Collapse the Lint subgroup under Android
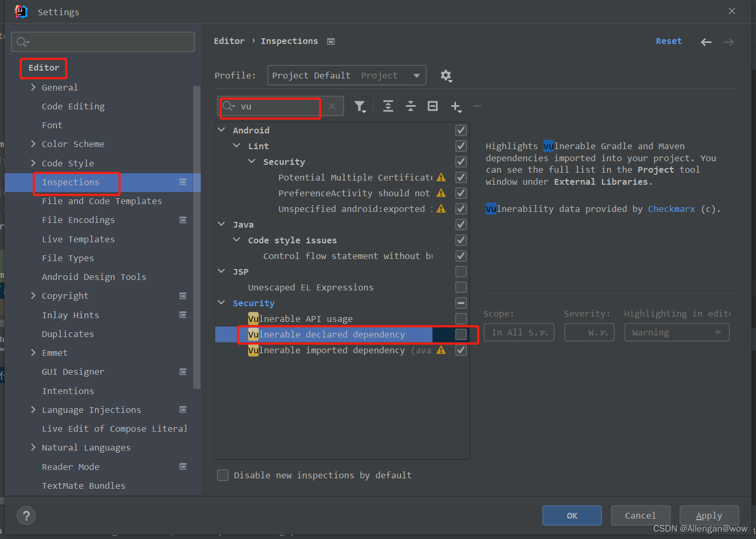The width and height of the screenshot is (756, 539). pyautogui.click(x=237, y=146)
